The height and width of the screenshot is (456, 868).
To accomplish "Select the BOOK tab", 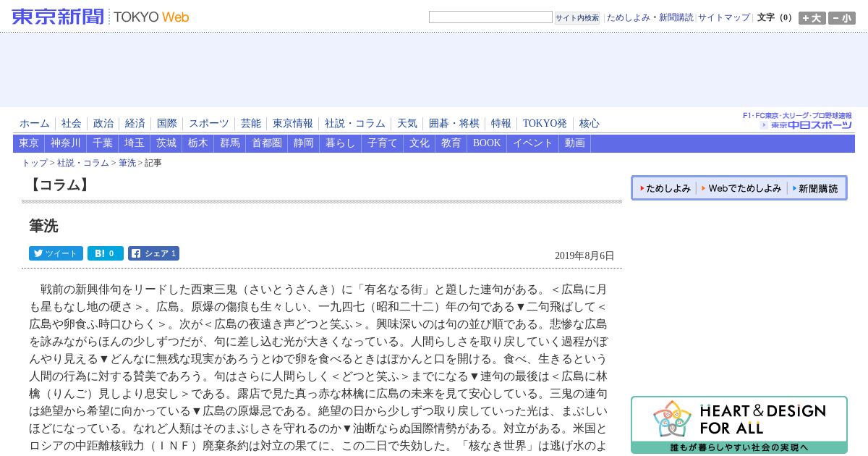I will point(487,143).
